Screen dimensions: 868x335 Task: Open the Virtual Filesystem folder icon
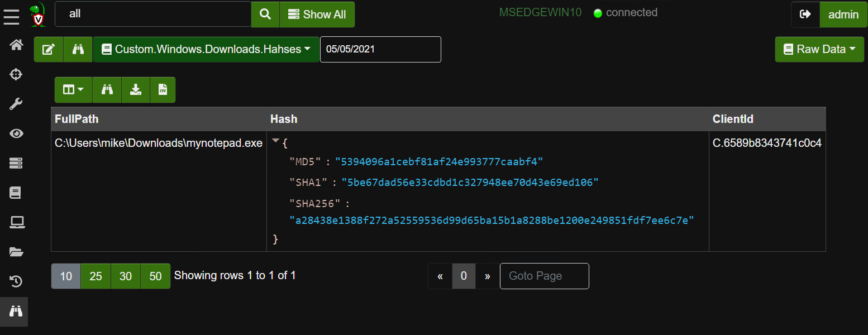[15, 252]
